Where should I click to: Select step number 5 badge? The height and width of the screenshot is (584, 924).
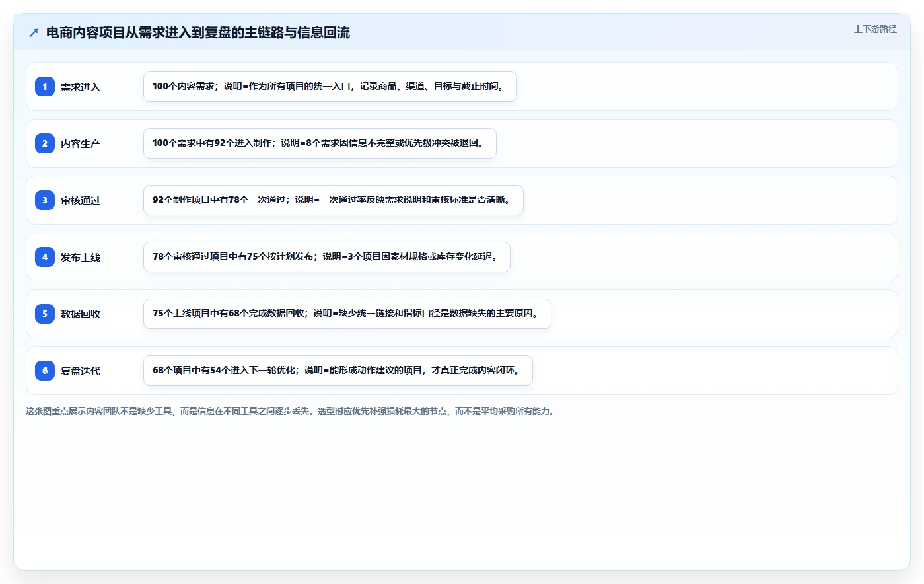(x=45, y=314)
